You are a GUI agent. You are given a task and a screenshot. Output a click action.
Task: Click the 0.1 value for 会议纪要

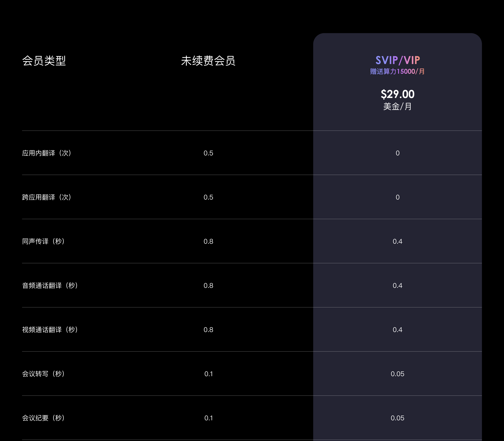pos(208,418)
